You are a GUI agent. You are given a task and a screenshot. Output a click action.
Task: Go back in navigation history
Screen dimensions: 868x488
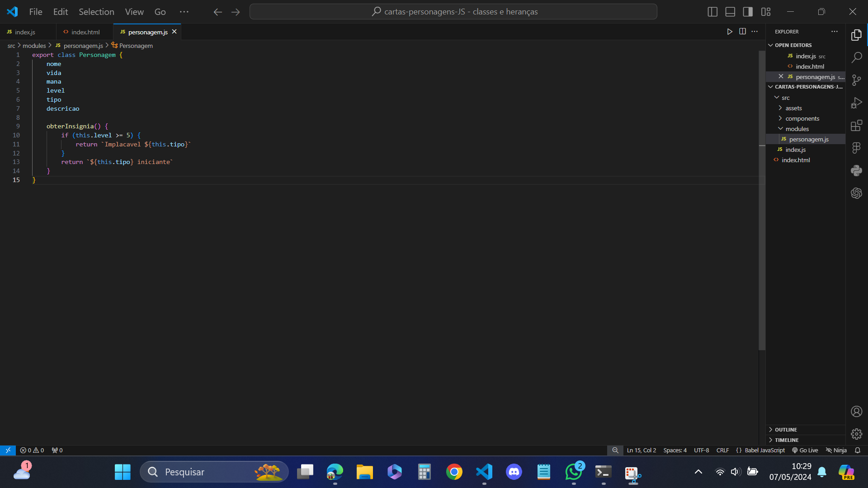pos(218,12)
